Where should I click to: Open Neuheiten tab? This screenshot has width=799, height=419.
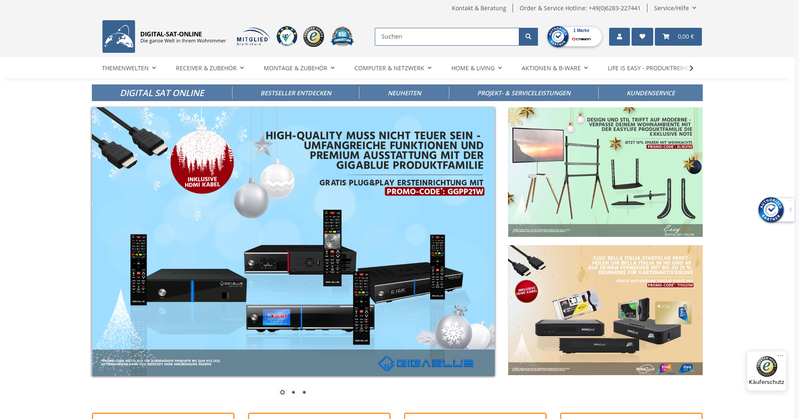405,93
